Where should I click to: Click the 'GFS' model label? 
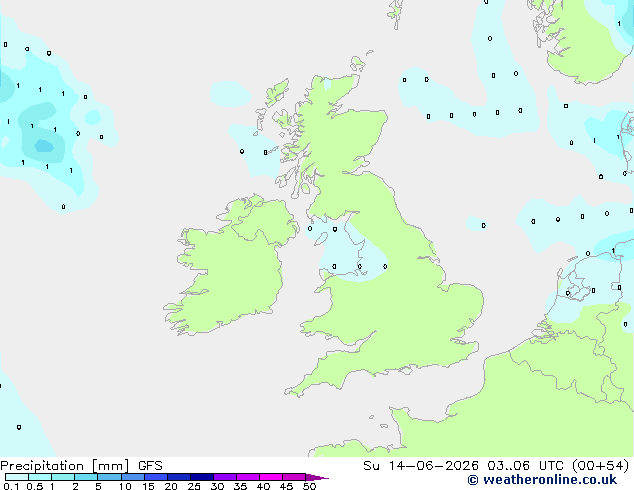(x=150, y=466)
